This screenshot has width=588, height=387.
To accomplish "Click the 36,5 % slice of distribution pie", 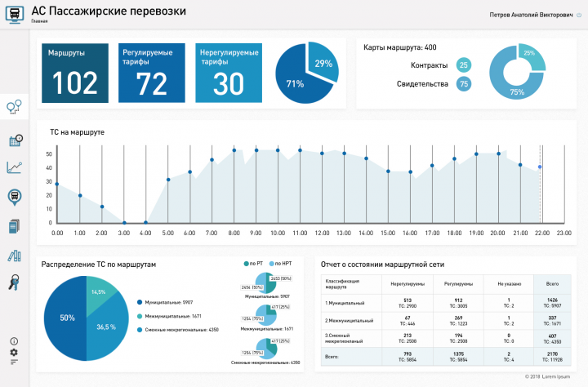I will click(106, 327).
